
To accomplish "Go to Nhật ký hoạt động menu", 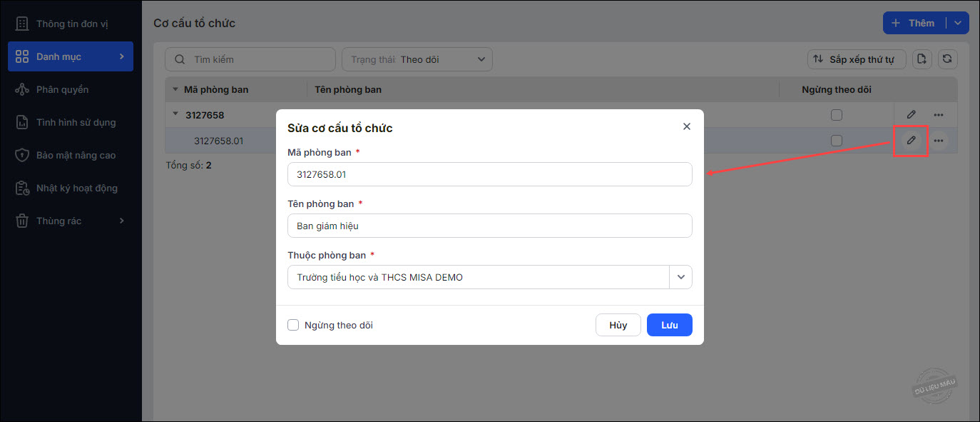I will [76, 188].
